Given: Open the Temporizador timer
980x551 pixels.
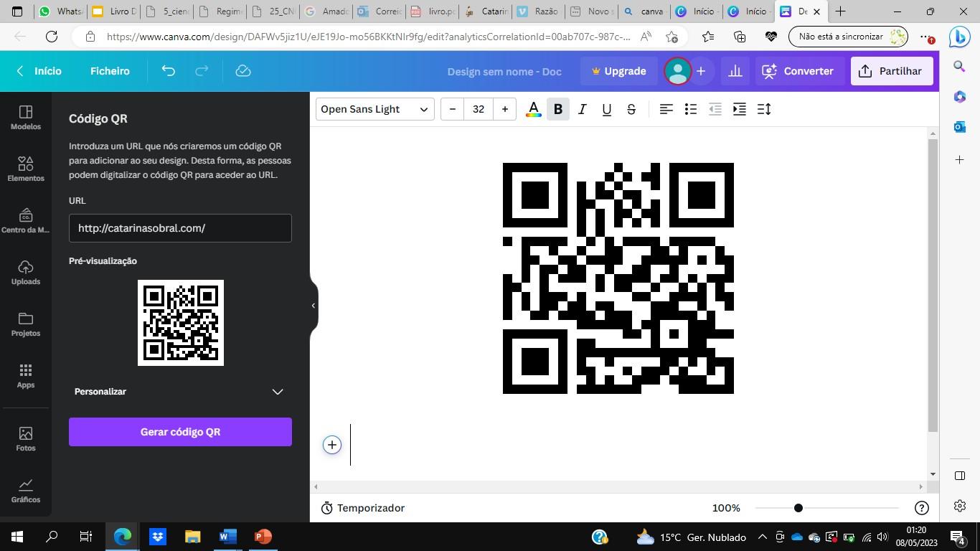Looking at the screenshot, I should (363, 508).
